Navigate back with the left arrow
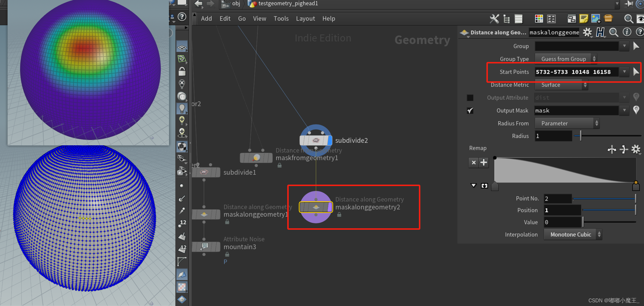 pyautogui.click(x=198, y=4)
